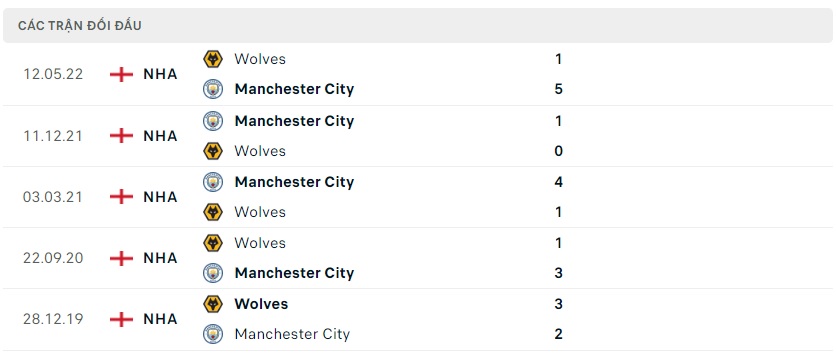Viewport: 836px width, 362px height.
Task: Click Manchester City crest in 03.03.21 match
Action: tap(213, 182)
